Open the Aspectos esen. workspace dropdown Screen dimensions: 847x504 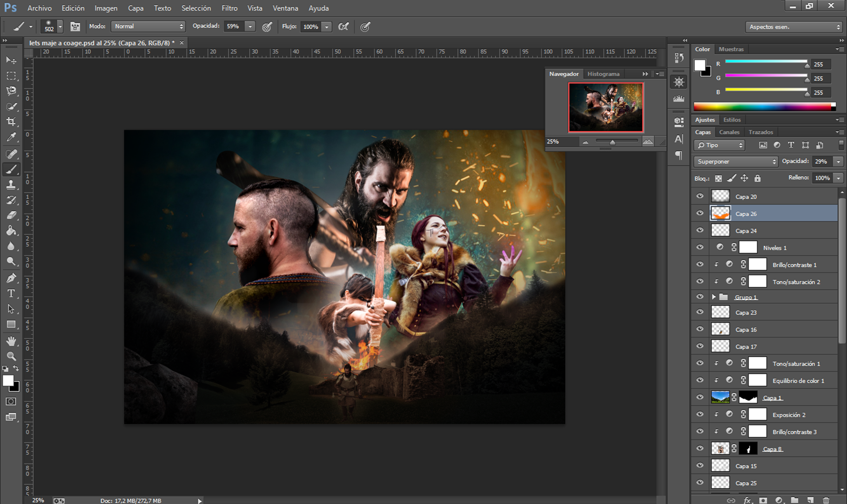click(x=793, y=27)
